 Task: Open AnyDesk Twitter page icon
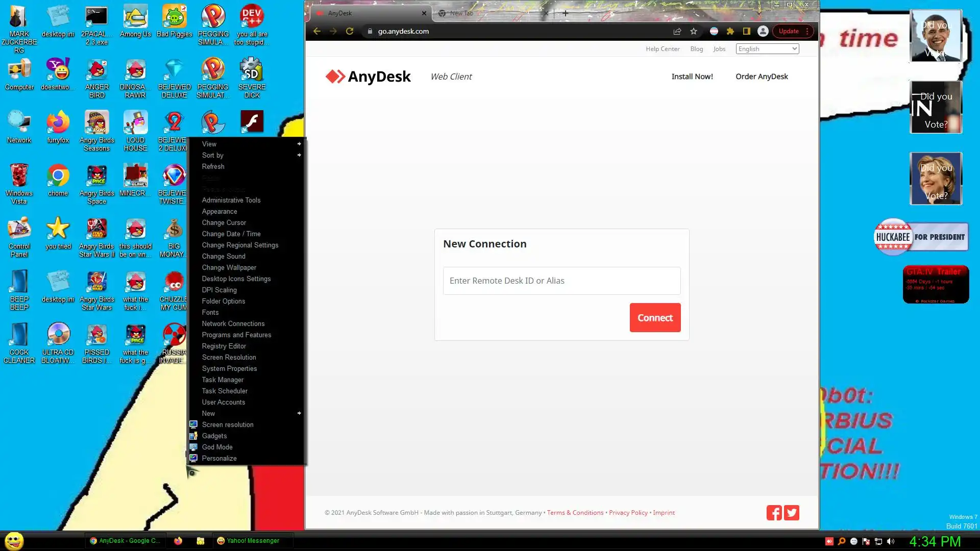pyautogui.click(x=792, y=513)
